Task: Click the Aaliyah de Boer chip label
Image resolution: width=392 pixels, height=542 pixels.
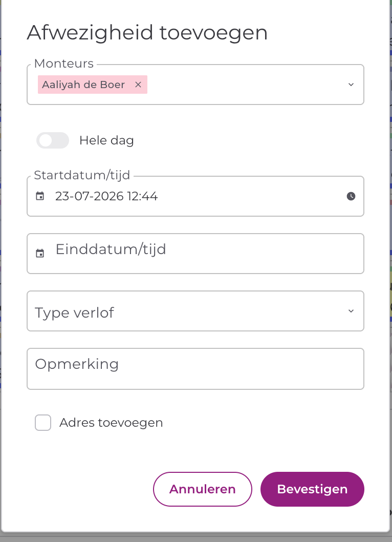Action: [x=83, y=85]
